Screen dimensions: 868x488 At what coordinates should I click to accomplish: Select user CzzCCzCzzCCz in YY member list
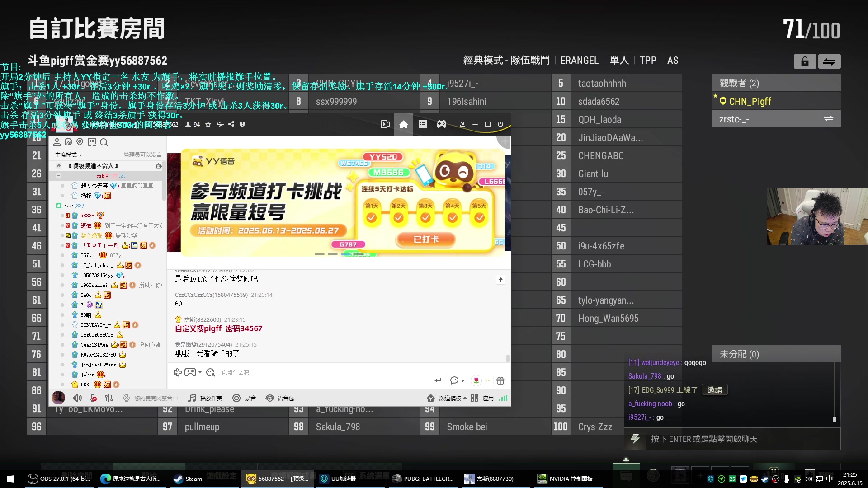pyautogui.click(x=97, y=335)
